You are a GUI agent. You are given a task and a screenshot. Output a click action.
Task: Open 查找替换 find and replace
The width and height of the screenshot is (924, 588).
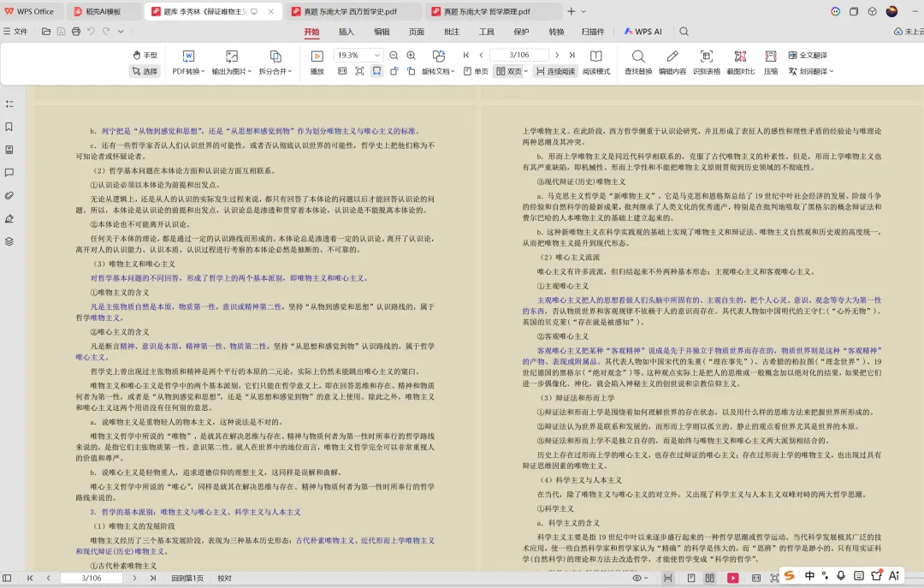point(638,63)
